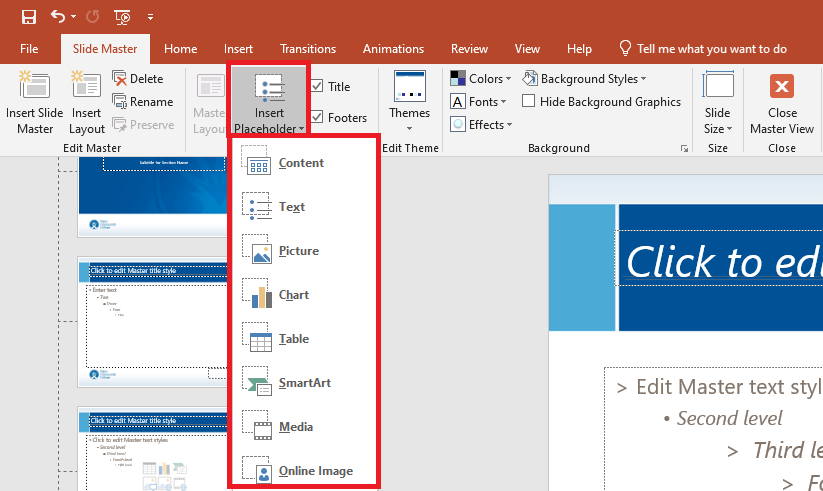Click the Tell me what you want to do box
This screenshot has height=491, width=823.
click(x=703, y=49)
